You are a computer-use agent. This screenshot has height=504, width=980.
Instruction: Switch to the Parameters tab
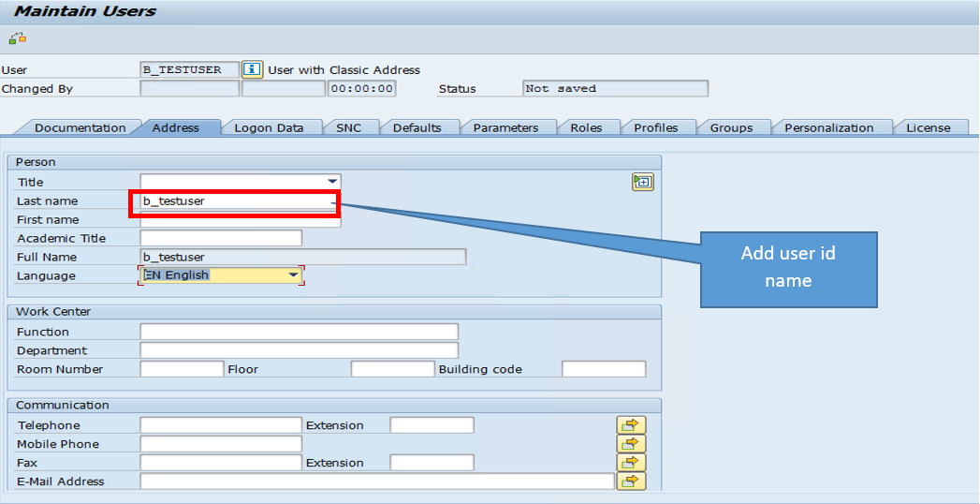[505, 127]
